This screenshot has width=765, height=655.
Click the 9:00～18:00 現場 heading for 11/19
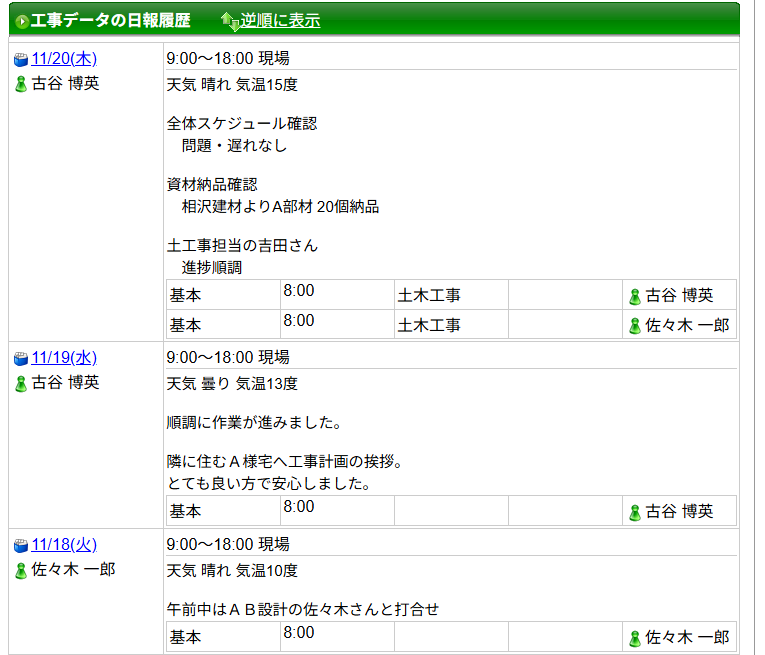pyautogui.click(x=228, y=357)
